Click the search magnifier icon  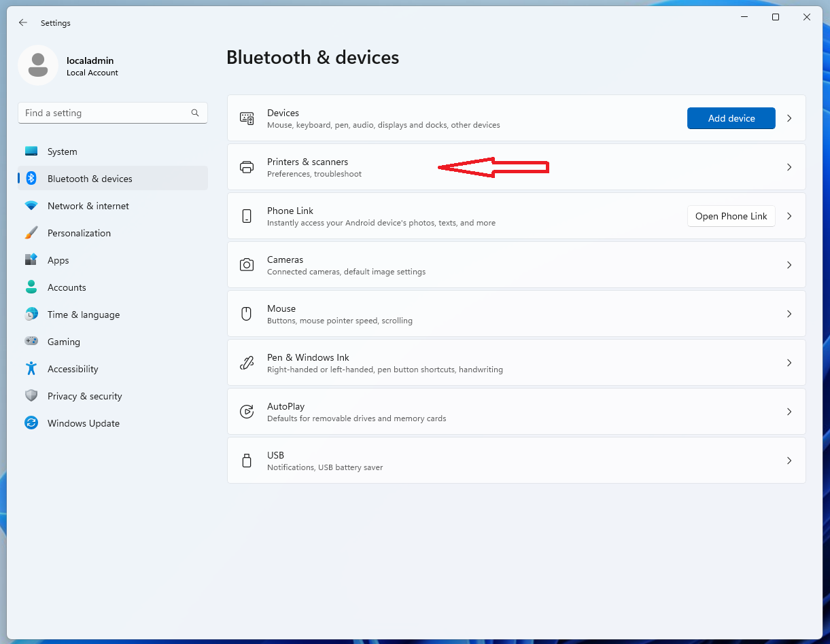(x=195, y=113)
